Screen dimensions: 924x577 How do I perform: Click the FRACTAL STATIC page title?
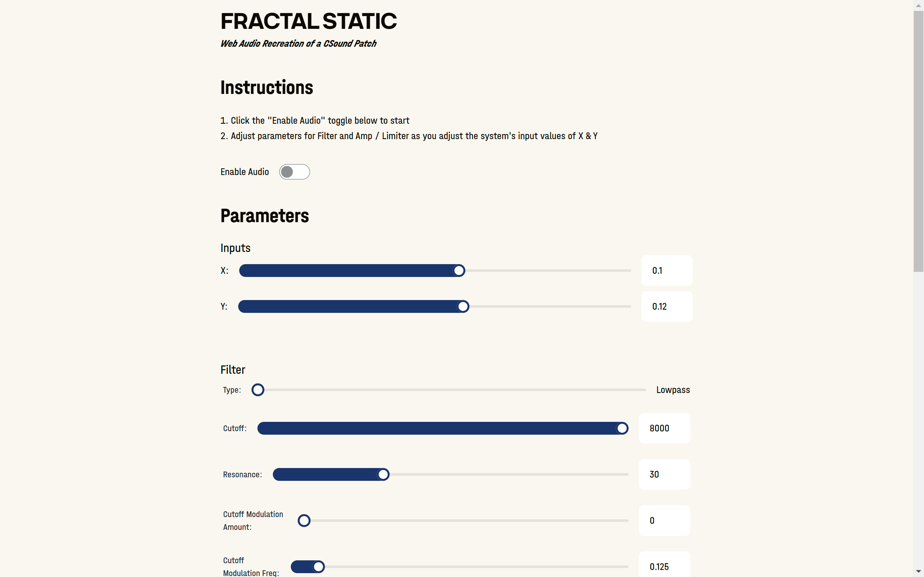coord(309,21)
